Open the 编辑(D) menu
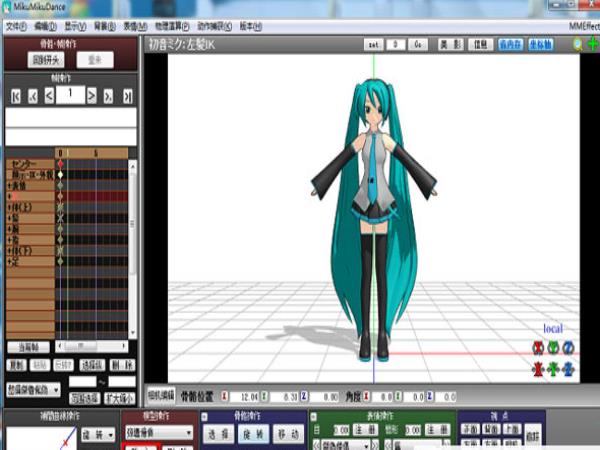The height and width of the screenshot is (450, 600). point(46,26)
